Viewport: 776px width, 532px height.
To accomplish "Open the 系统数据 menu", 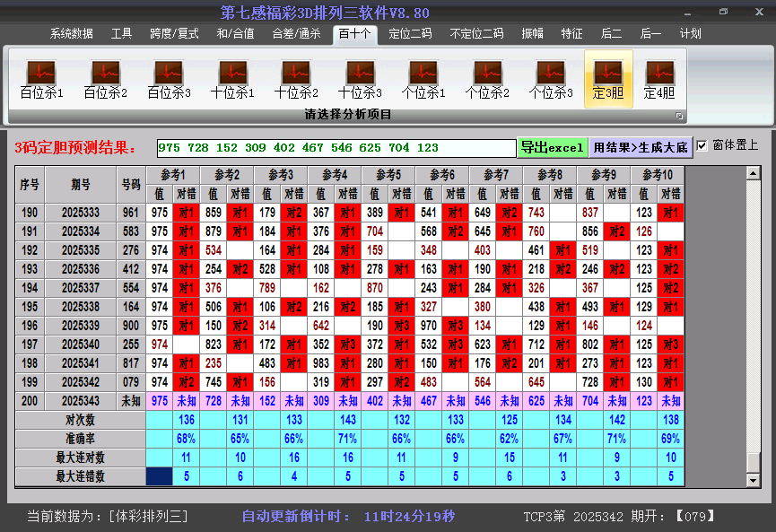I will click(72, 34).
